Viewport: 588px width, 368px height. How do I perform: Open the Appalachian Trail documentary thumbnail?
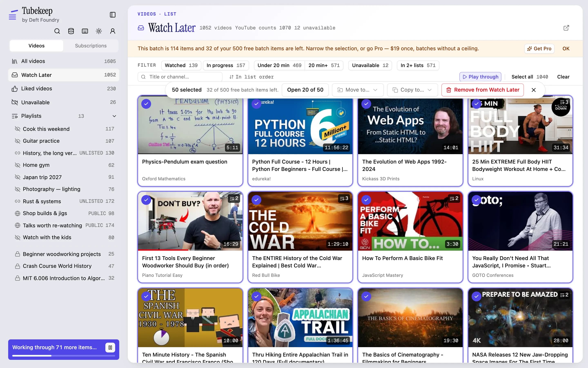(300, 318)
